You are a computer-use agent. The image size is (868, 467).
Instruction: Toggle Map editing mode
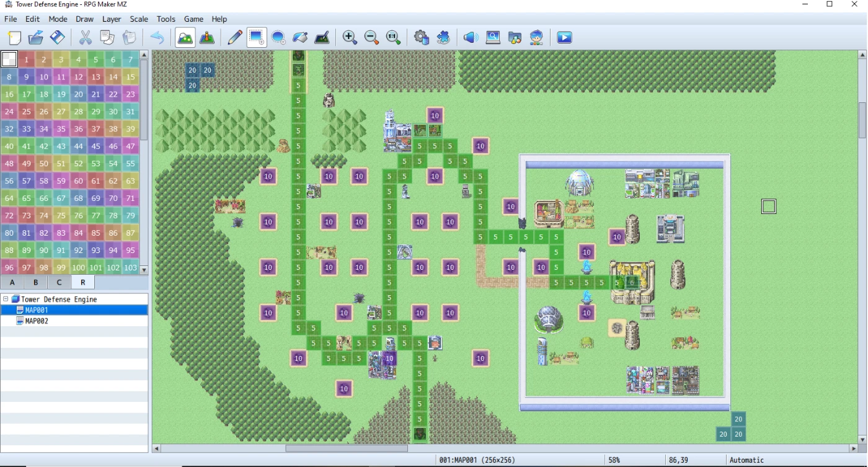click(185, 38)
